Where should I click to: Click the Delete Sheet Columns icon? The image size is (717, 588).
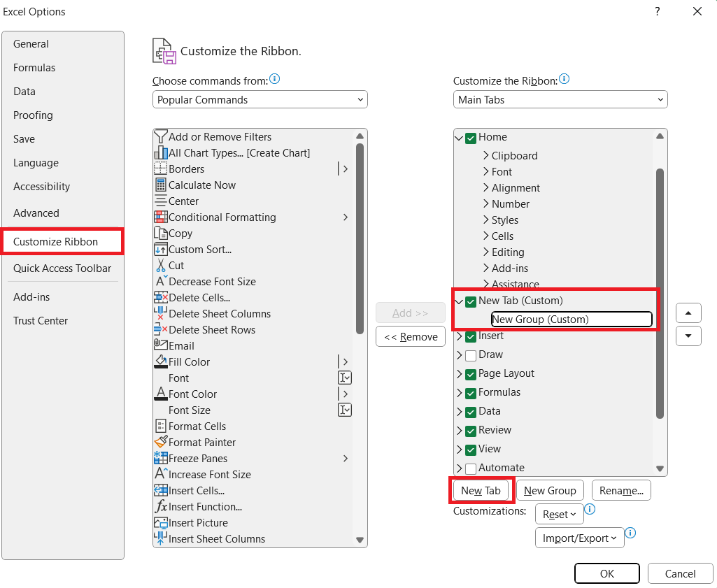pos(159,313)
